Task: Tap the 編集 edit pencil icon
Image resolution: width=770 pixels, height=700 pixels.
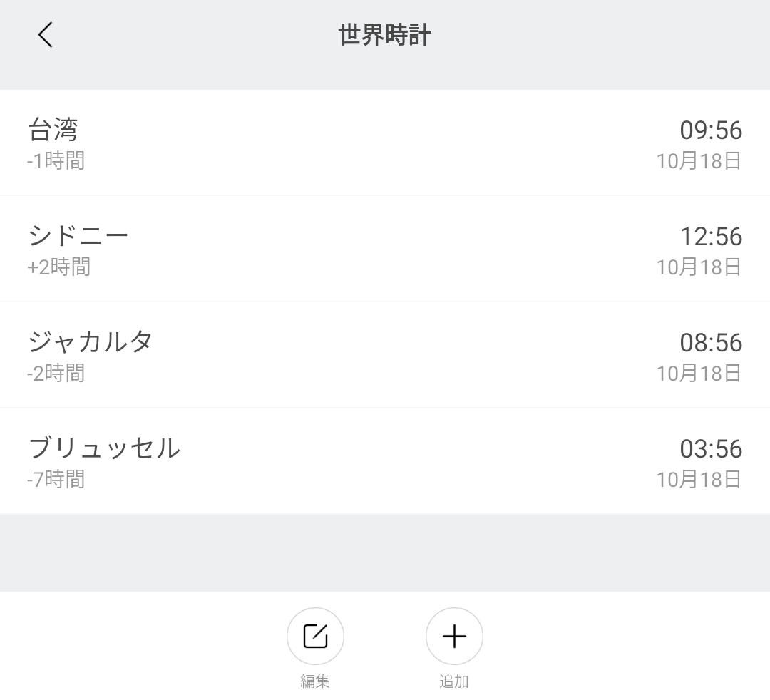Action: tap(315, 636)
